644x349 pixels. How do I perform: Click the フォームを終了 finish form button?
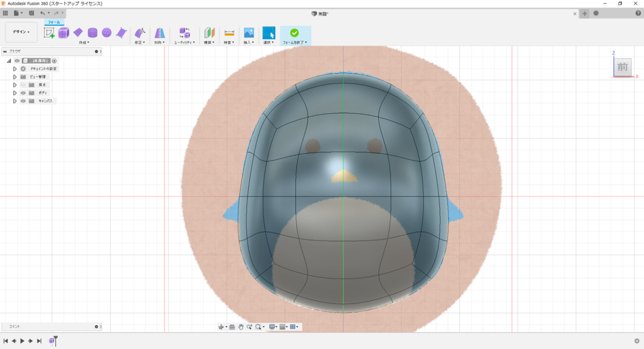[295, 35]
